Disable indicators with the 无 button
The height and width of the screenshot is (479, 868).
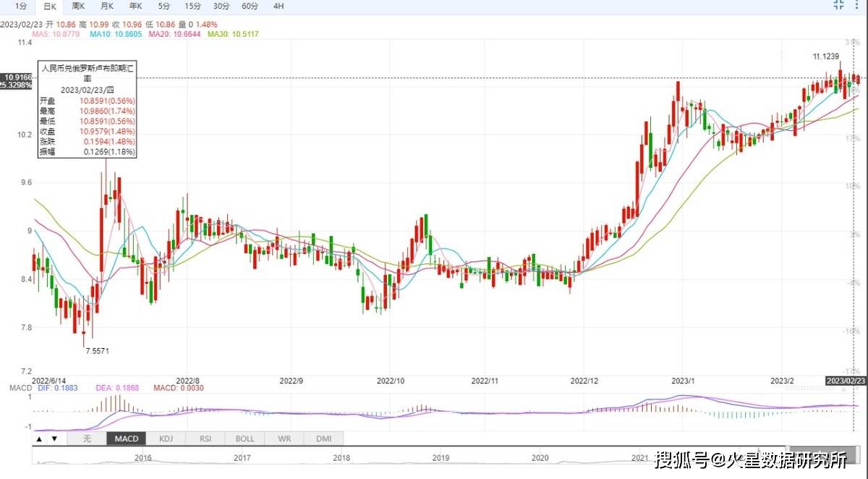coord(87,438)
